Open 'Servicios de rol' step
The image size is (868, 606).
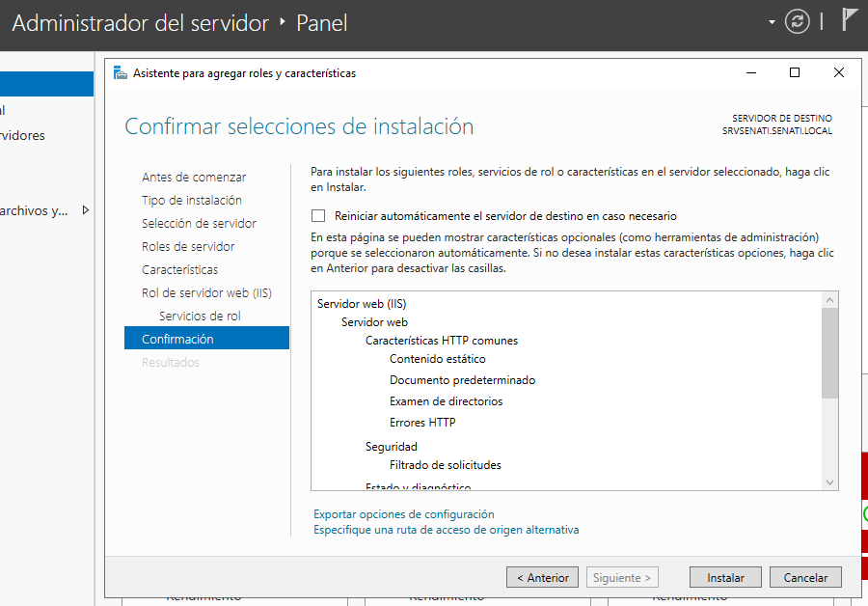(x=200, y=316)
